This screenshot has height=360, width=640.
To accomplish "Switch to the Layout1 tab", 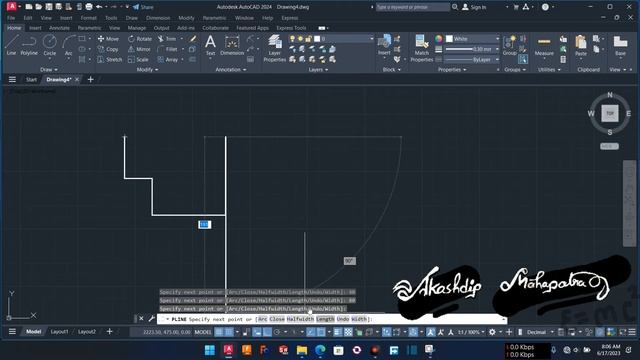I will pyautogui.click(x=59, y=332).
